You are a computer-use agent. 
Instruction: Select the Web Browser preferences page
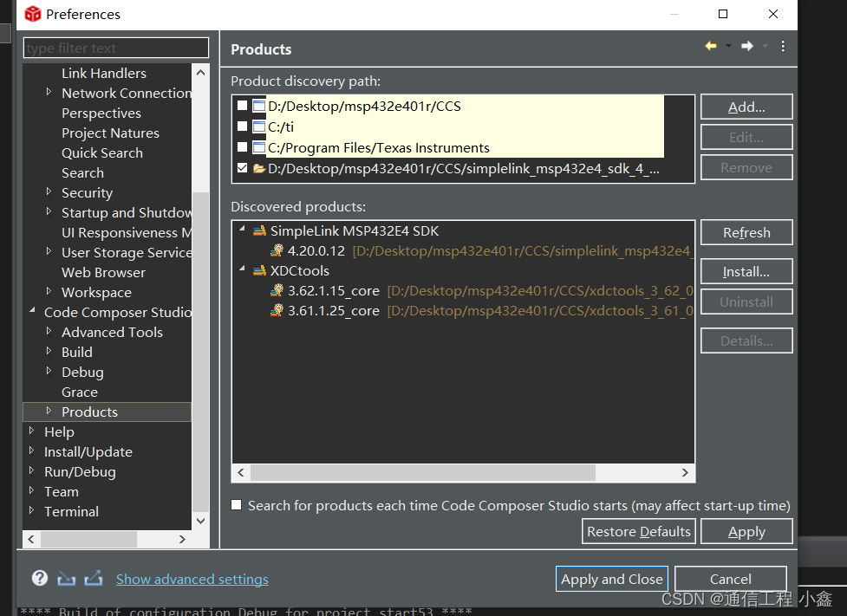pos(104,272)
